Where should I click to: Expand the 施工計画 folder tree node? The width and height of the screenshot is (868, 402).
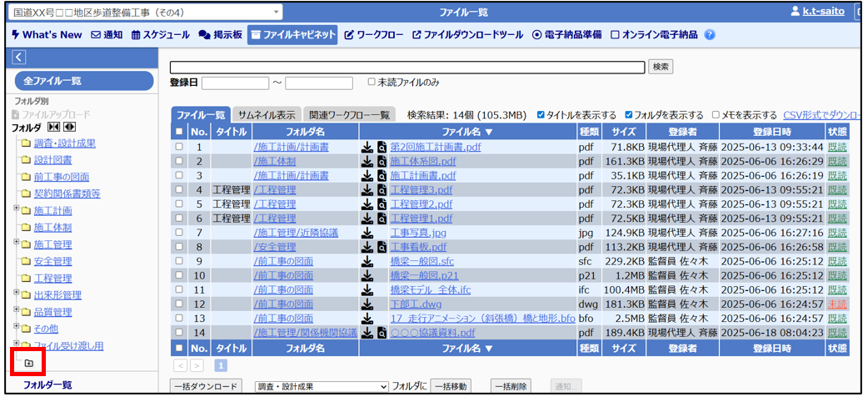coord(17,209)
